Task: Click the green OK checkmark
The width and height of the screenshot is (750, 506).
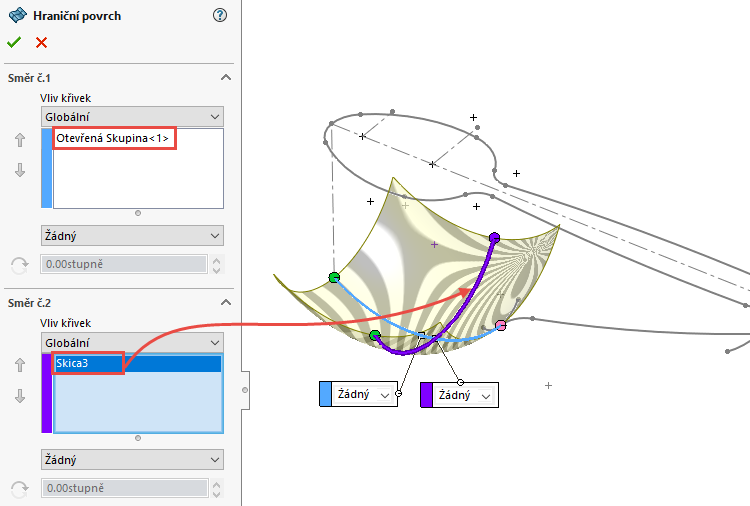Action: (x=14, y=43)
